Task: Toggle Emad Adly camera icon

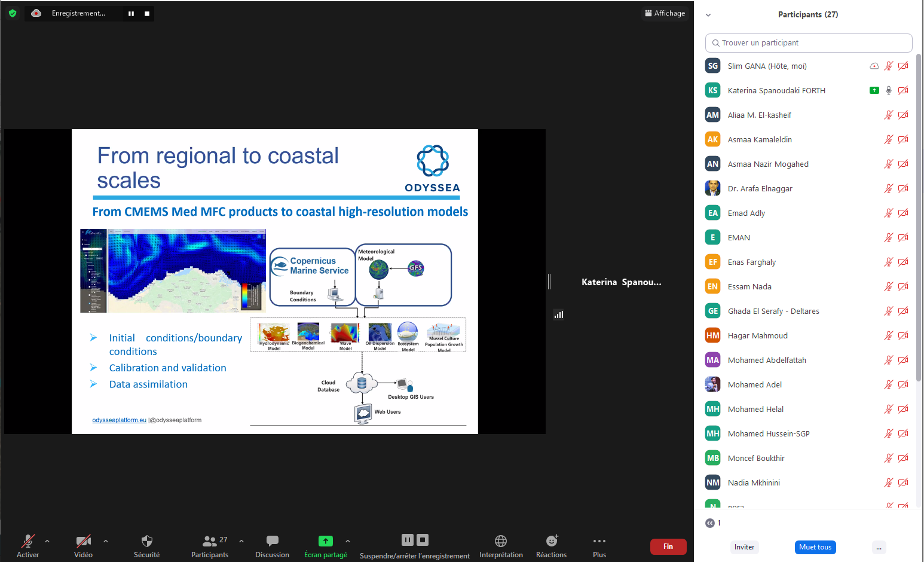Action: (903, 213)
